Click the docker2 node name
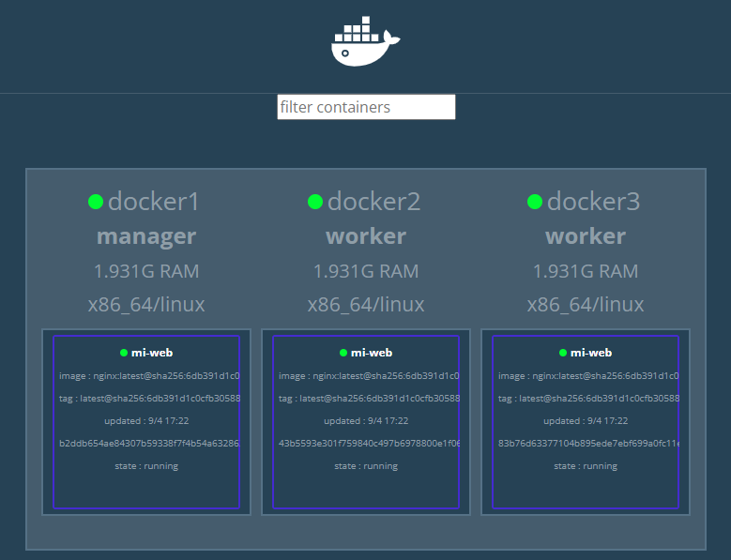731x560 pixels. click(373, 202)
